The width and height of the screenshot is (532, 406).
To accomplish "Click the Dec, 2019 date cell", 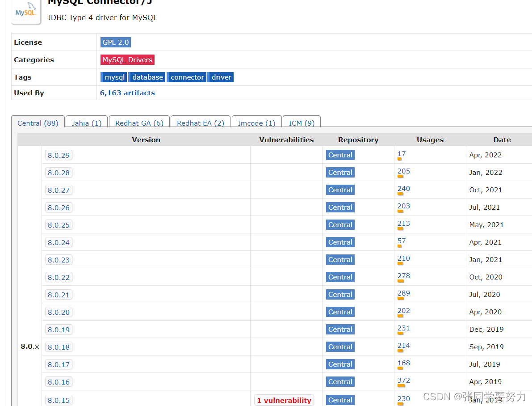I will pyautogui.click(x=486, y=329).
